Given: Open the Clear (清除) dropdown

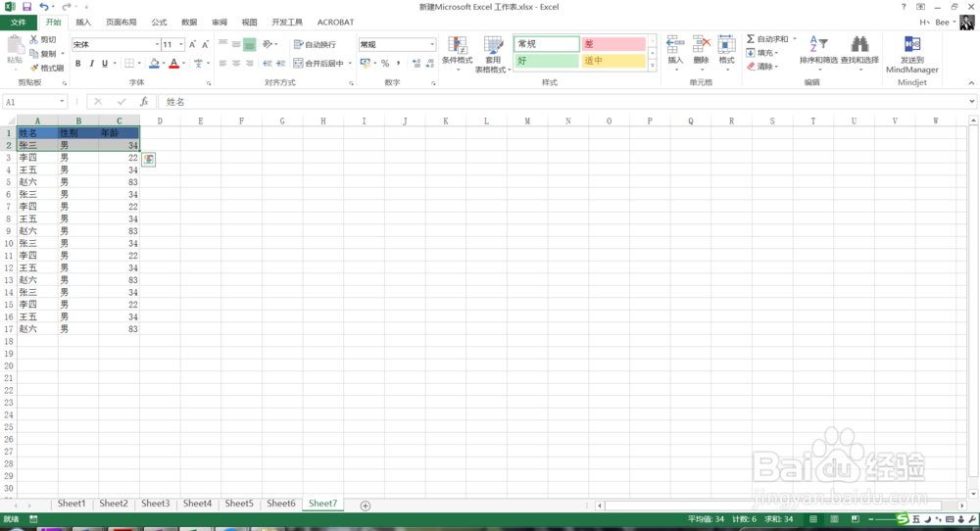Looking at the screenshot, I should click(x=761, y=67).
